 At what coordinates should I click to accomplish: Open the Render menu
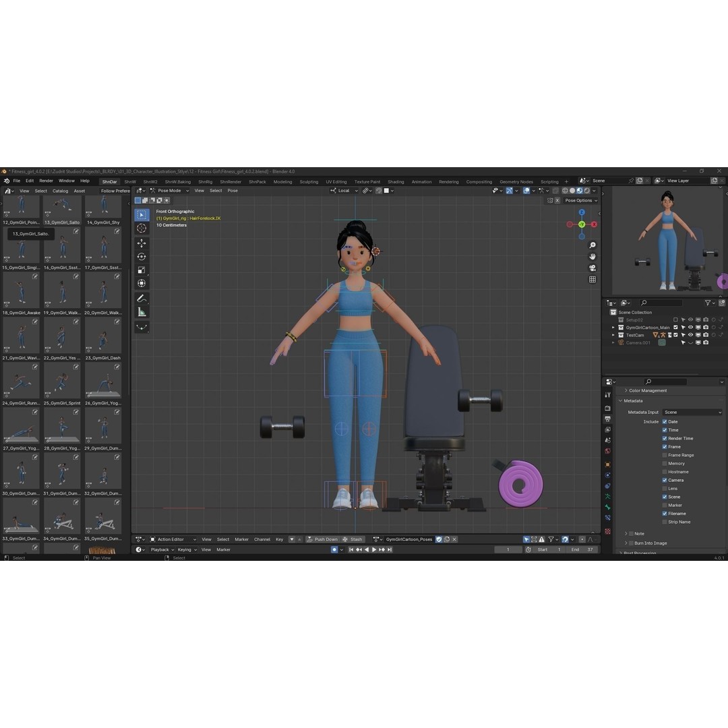(x=46, y=181)
